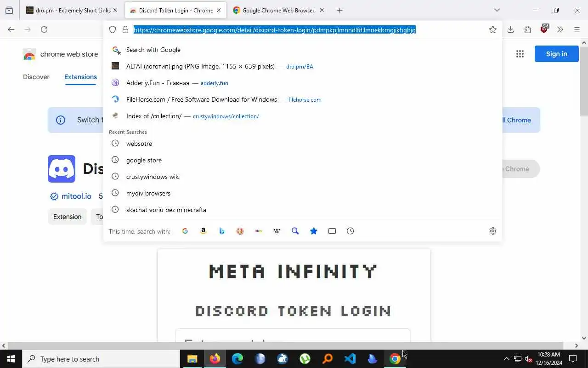Open Index of /collection/ suggestion
588x368 pixels.
pyautogui.click(x=303, y=116)
